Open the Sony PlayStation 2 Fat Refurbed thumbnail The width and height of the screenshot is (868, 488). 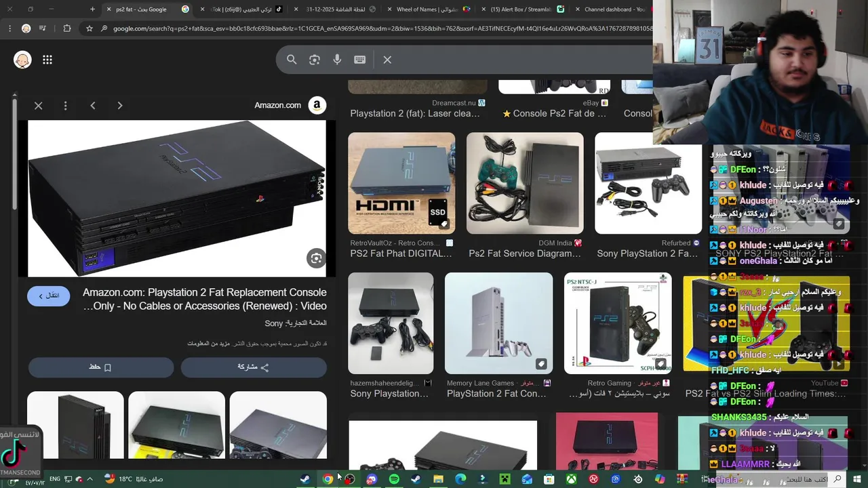648,183
